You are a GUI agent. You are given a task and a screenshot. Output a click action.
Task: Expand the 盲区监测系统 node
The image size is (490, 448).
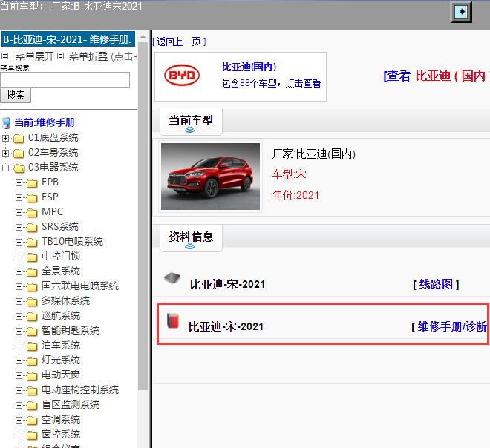(x=19, y=405)
